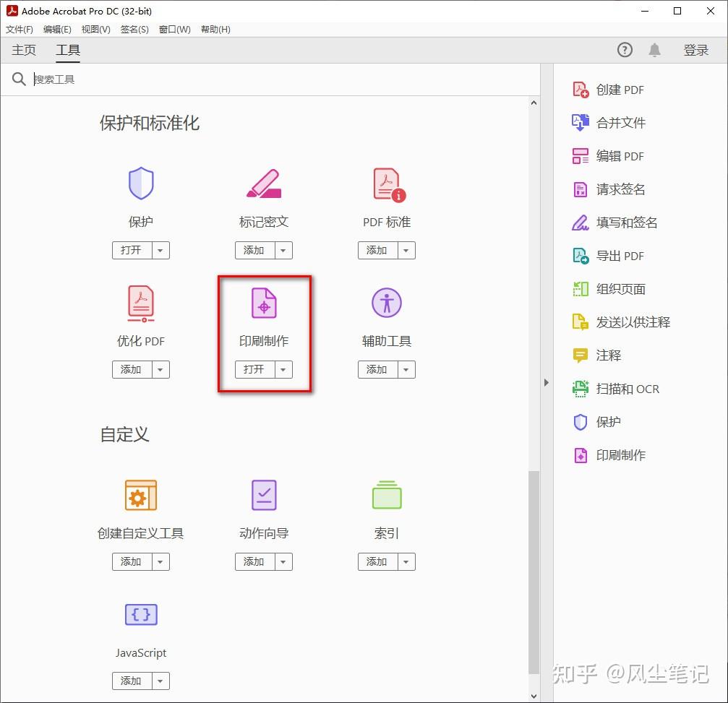Click the search magnifier icon

[19, 79]
